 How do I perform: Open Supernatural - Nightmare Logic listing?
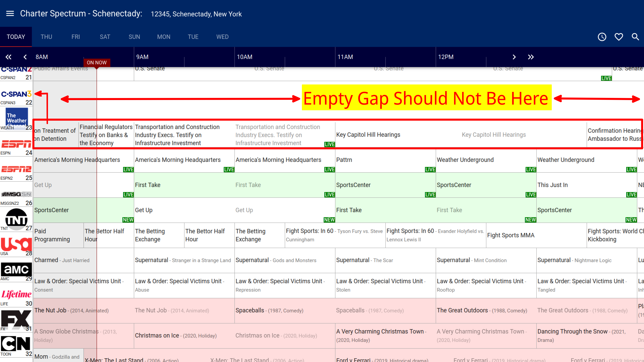tap(586, 260)
